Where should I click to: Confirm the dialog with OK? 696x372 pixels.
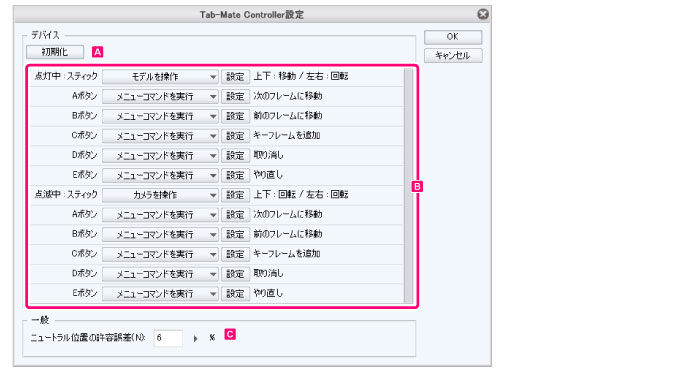click(453, 37)
